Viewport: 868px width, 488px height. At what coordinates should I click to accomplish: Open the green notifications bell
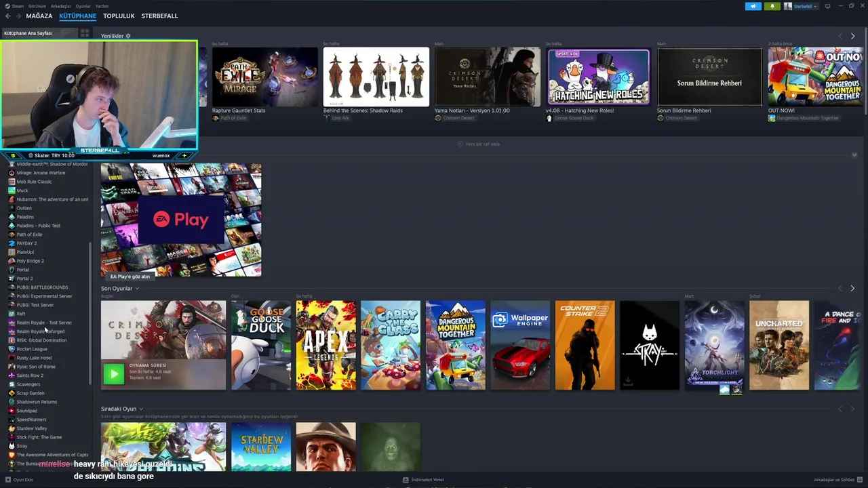pyautogui.click(x=772, y=6)
